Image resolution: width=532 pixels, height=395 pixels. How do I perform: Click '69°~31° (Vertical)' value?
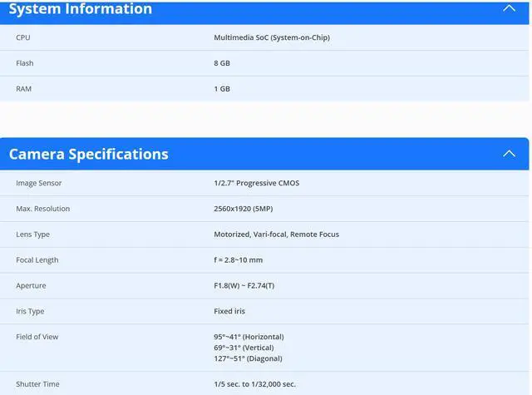[244, 348]
